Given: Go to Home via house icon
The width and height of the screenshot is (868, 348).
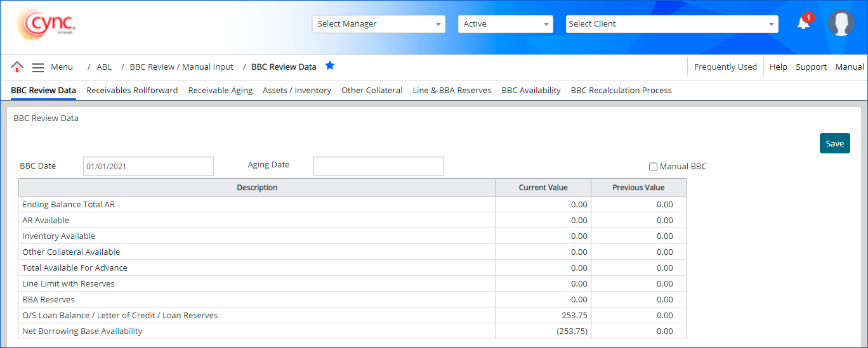Looking at the screenshot, I should (x=17, y=67).
